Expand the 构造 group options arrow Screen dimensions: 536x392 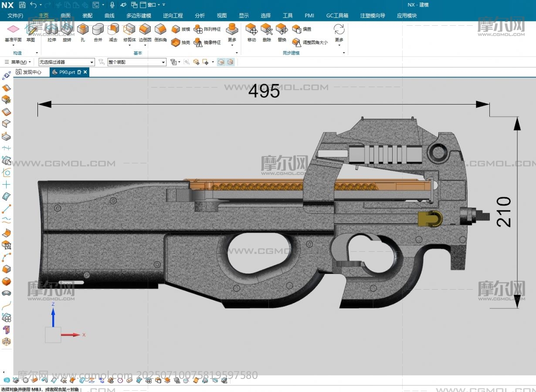[37, 53]
